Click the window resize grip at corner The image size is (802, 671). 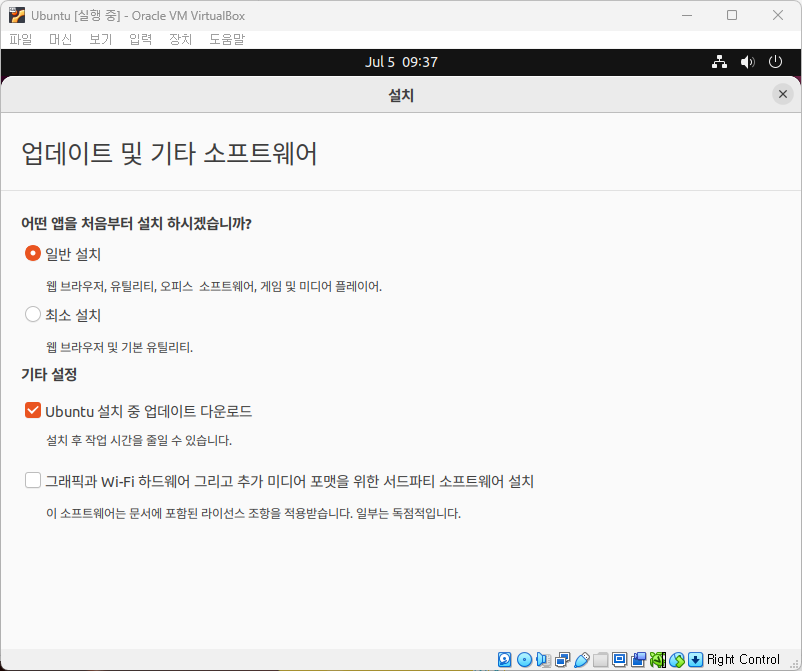pyautogui.click(x=795, y=664)
